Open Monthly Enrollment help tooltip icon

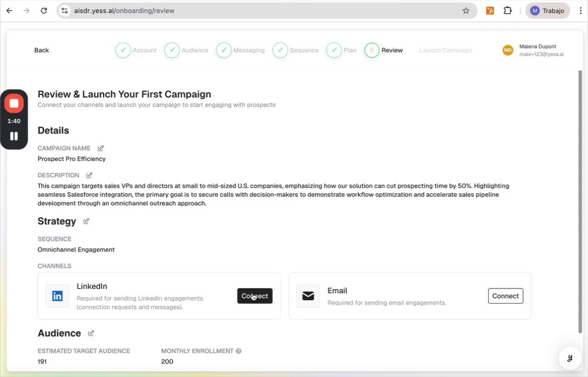point(239,351)
